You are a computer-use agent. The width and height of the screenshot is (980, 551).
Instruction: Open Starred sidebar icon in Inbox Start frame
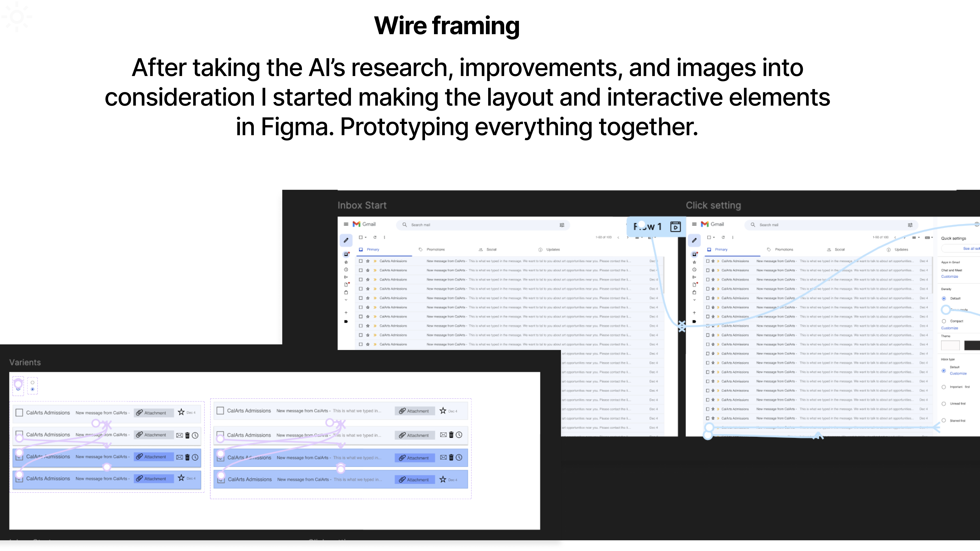346,262
